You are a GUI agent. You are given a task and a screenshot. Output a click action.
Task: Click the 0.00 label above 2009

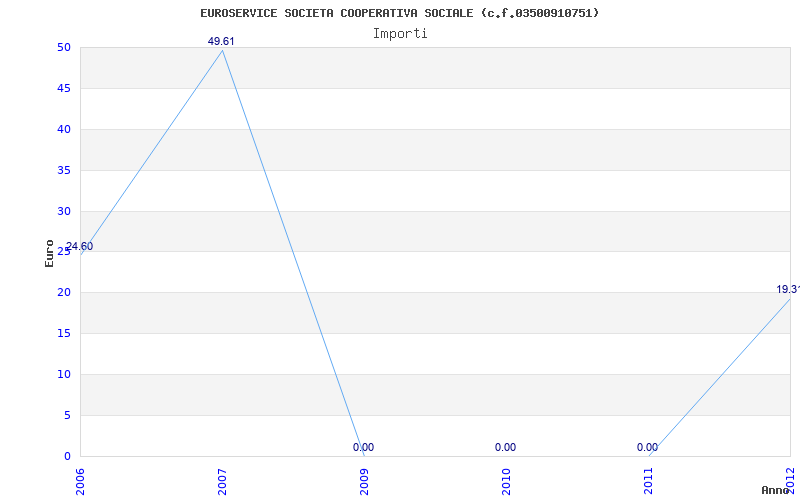(363, 447)
